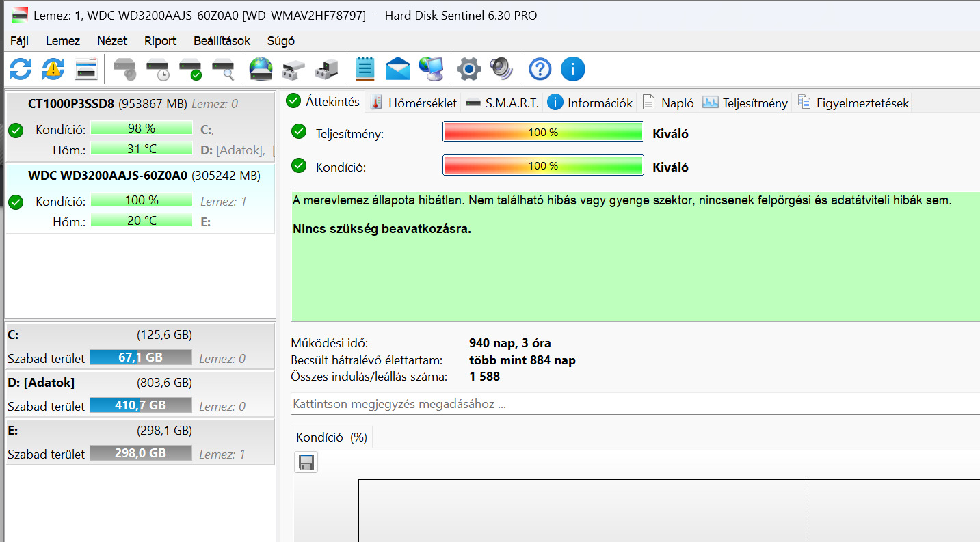
Task: Open the Nézet menu
Action: point(112,41)
